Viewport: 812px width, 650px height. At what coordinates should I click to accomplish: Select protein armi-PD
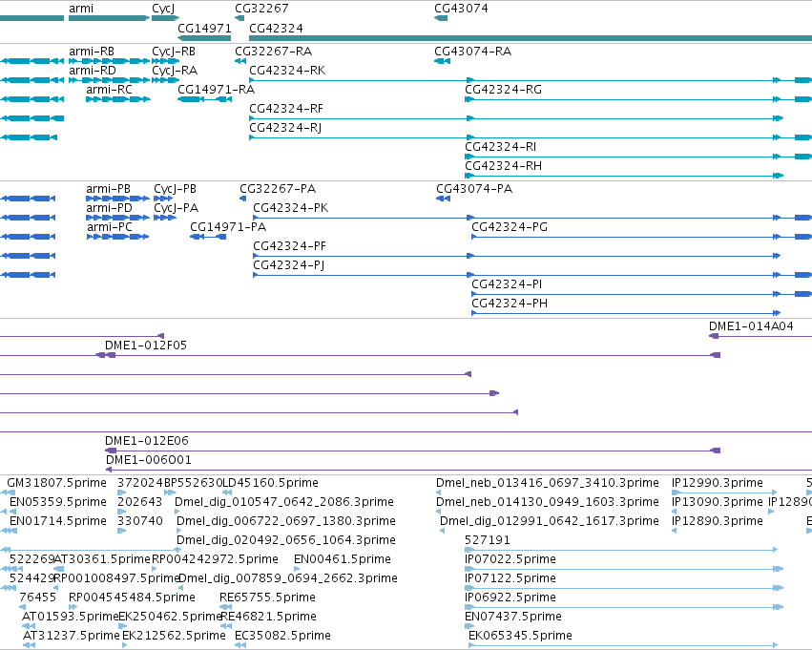(x=110, y=208)
